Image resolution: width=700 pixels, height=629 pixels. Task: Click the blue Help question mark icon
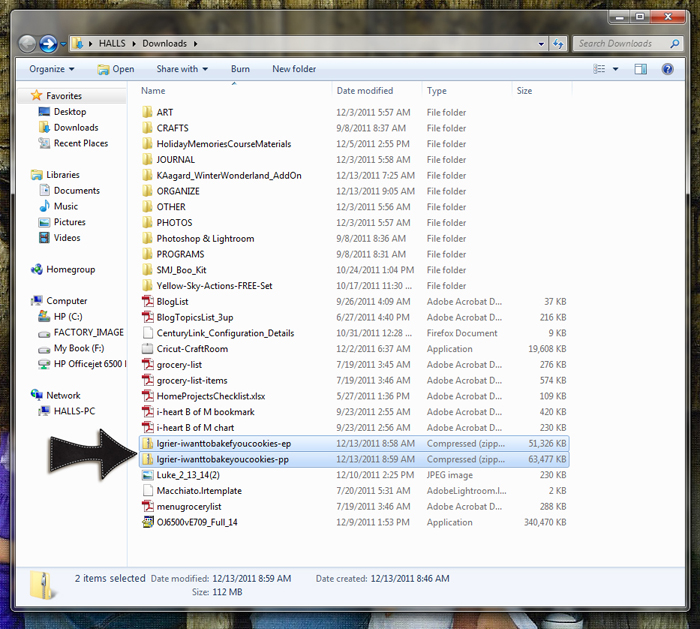[667, 69]
